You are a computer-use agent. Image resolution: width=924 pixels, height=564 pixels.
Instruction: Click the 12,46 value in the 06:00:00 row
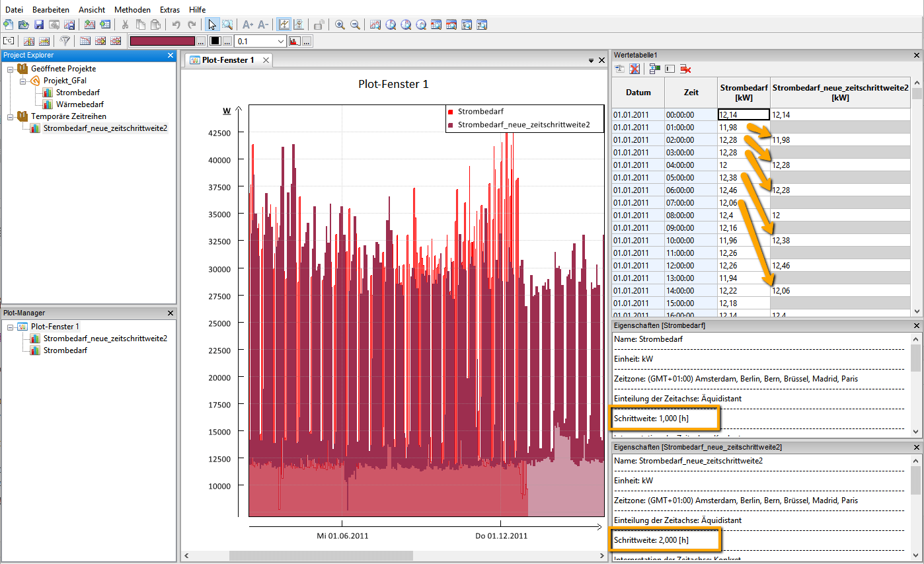[728, 190]
